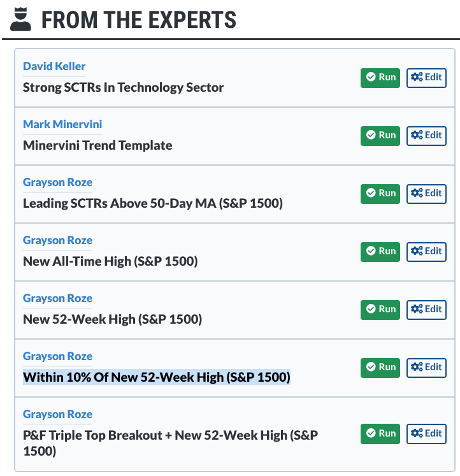Edit the Strong SCTRs In Technology Sector scan
This screenshot has height=476, width=460.
[x=426, y=78]
